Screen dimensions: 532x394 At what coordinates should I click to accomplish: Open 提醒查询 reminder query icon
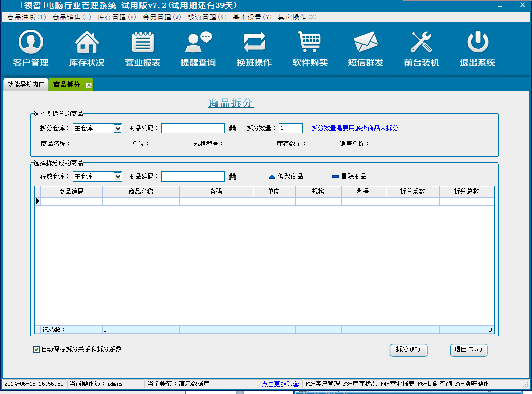pos(198,43)
